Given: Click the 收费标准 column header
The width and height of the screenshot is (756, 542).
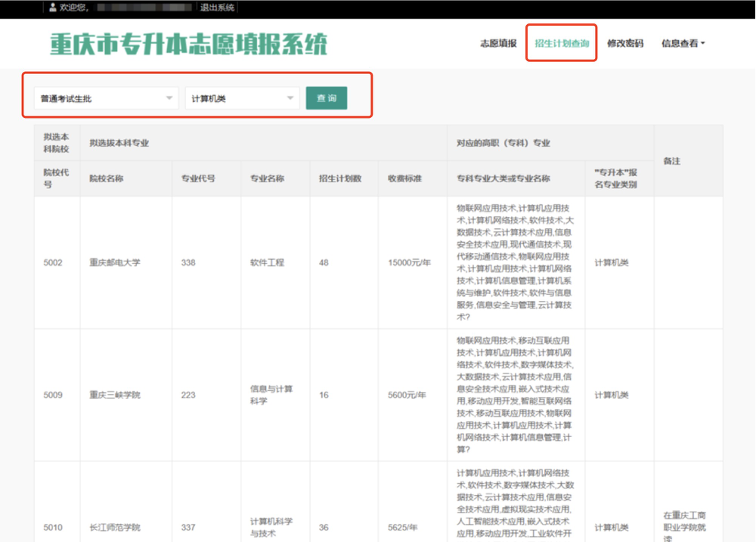Looking at the screenshot, I should tap(404, 179).
